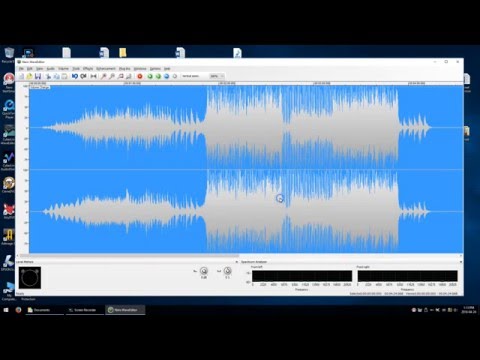Viewport: 480px width, 360px height.
Task: Click the white round loop button
Action: tap(175, 76)
